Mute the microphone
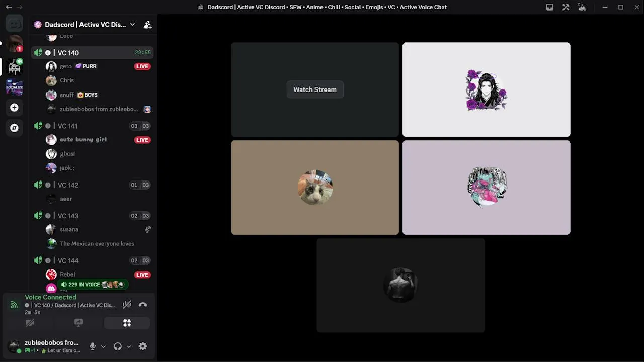644x362 pixels. click(93, 346)
